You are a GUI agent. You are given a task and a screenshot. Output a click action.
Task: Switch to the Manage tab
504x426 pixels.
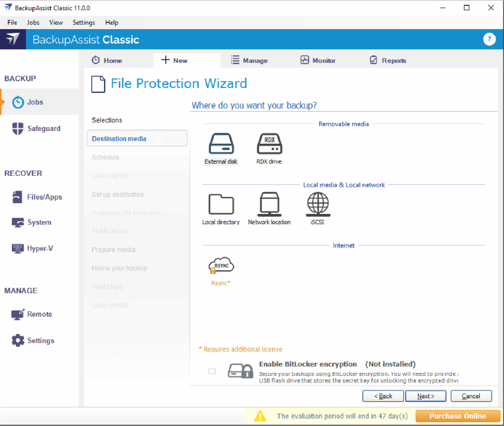point(248,61)
